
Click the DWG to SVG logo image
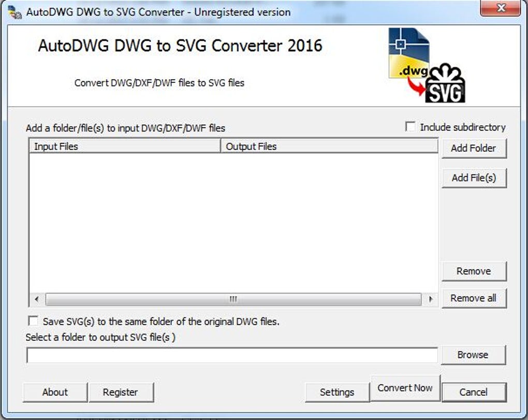(427, 65)
